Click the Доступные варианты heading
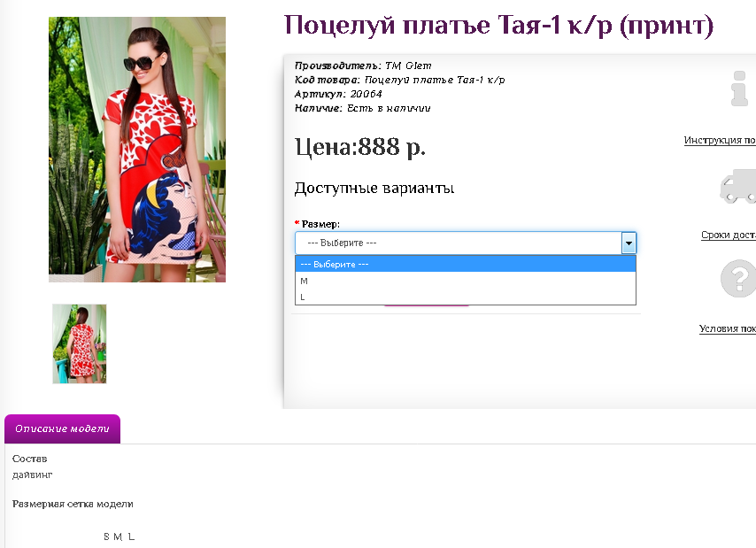The image size is (756, 548). (x=374, y=188)
